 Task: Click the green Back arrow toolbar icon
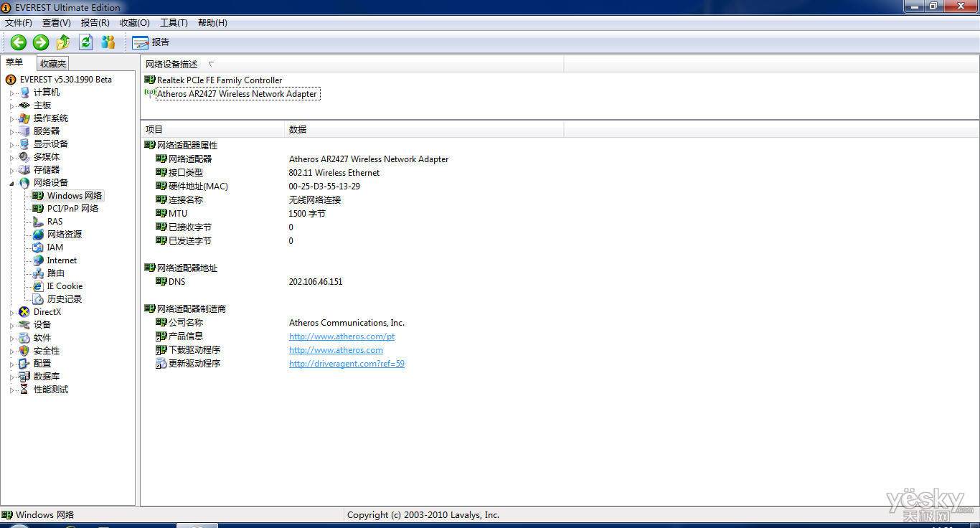(19, 42)
